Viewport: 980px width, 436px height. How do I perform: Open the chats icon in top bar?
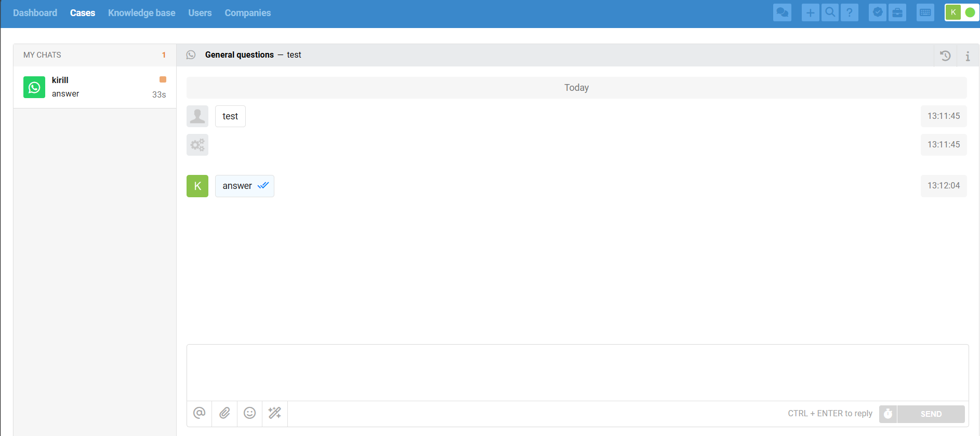click(x=782, y=12)
